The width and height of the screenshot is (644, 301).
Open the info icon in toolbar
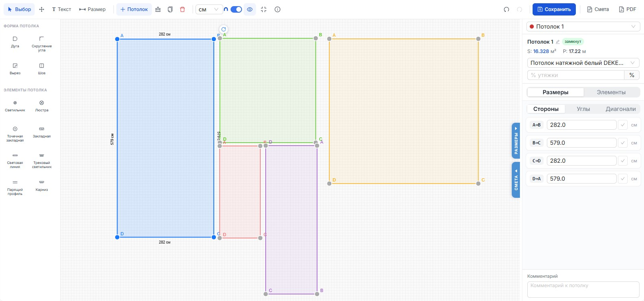tap(278, 9)
